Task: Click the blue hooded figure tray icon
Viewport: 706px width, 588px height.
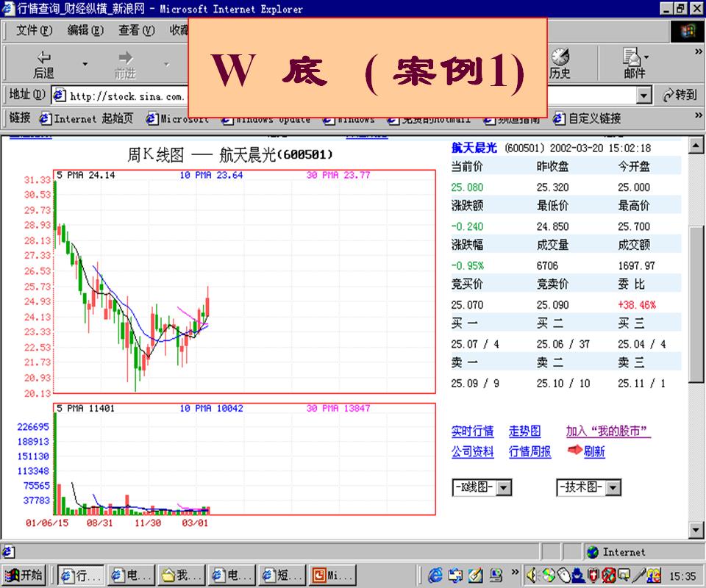Action: point(578,576)
